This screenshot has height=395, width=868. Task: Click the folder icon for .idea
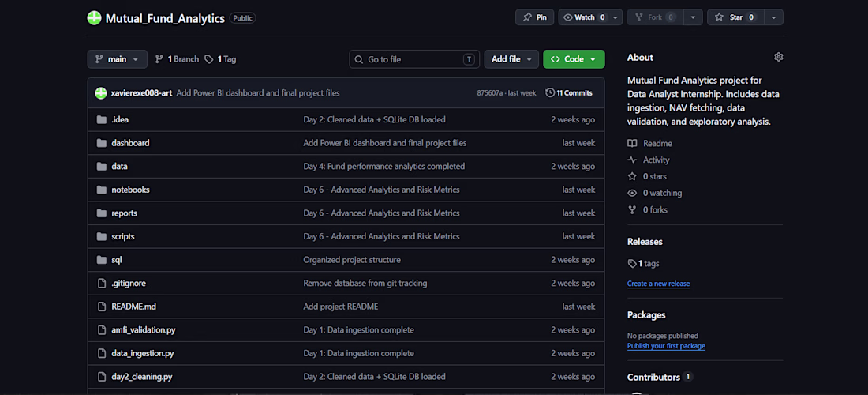coord(101,119)
